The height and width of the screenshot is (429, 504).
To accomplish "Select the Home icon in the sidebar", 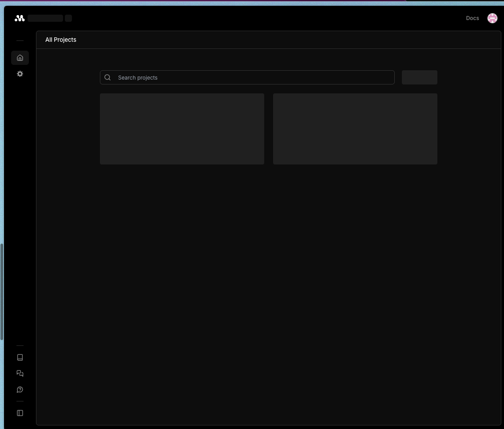I will [20, 57].
